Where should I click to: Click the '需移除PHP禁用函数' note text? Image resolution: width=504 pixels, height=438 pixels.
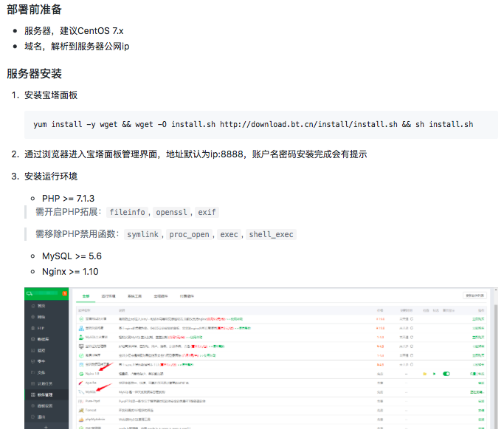tap(77, 234)
